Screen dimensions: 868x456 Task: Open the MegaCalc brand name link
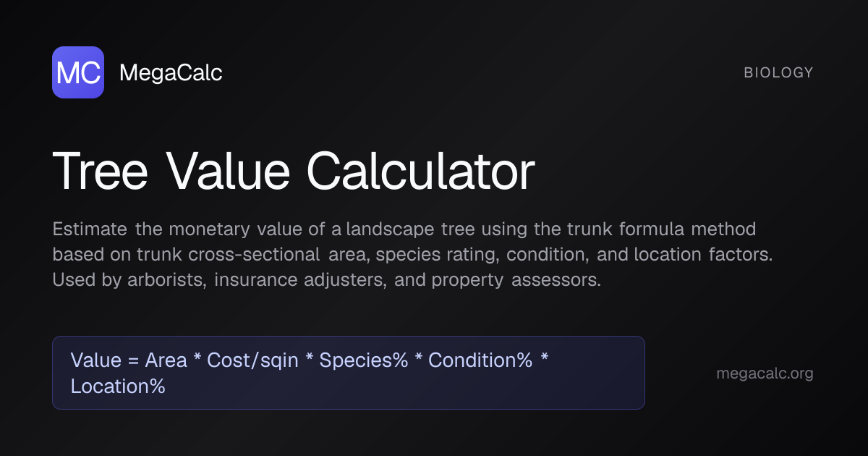tap(171, 72)
